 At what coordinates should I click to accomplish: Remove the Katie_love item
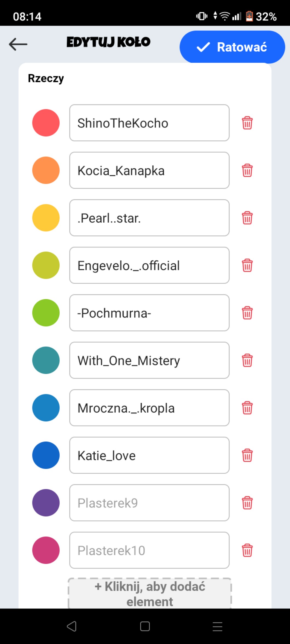[x=247, y=455]
